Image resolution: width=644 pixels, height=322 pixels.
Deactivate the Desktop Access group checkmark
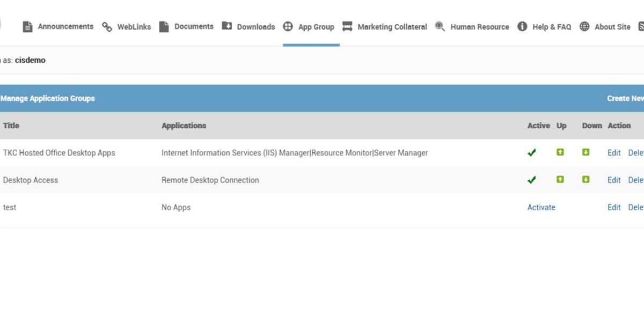(x=531, y=180)
